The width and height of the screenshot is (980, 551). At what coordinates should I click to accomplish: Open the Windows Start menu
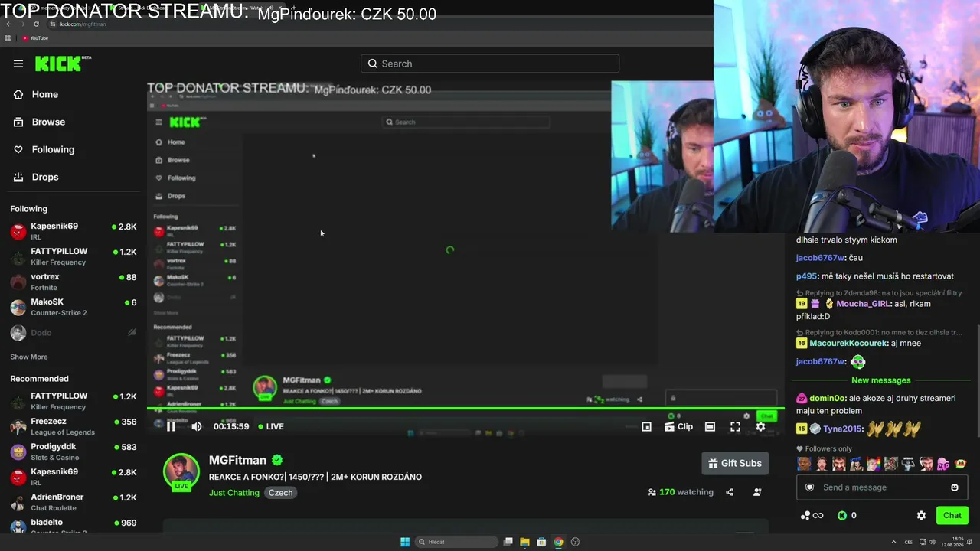pos(405,542)
